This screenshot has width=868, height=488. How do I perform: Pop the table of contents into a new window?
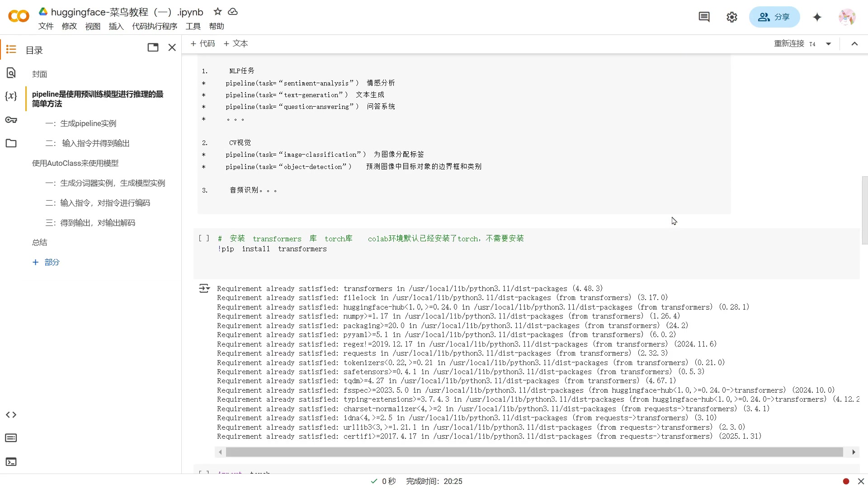pos(153,47)
